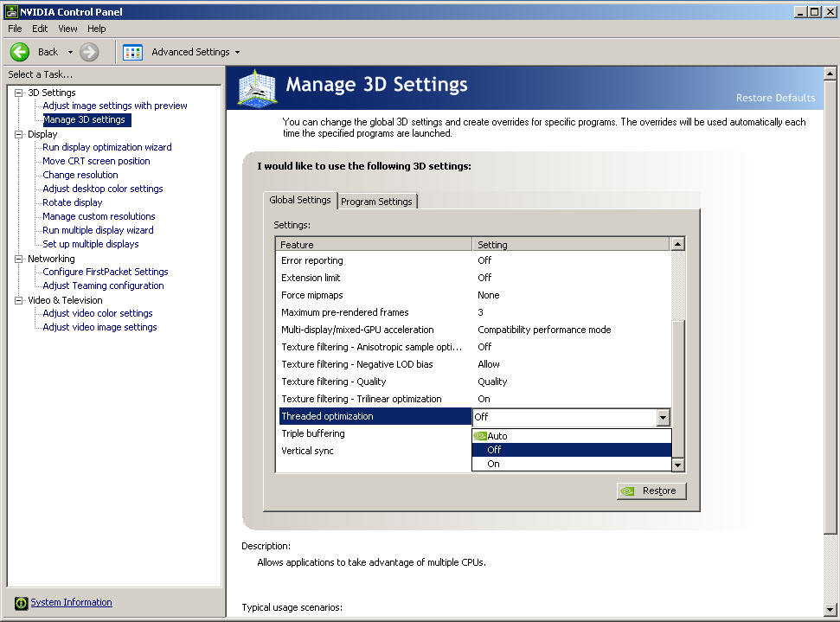Open the Advanced Settings view dropdown
840x622 pixels.
pyautogui.click(x=237, y=52)
